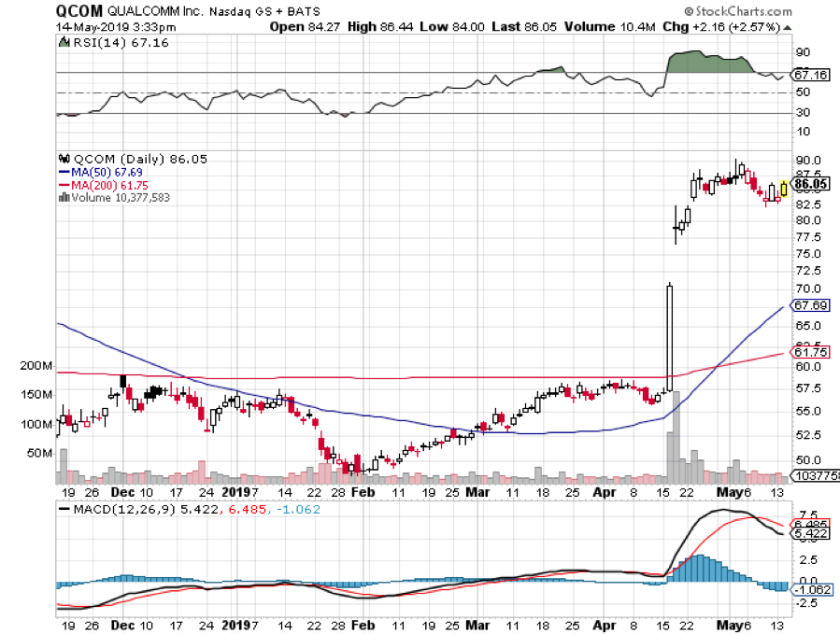Click the up arrow next to Chg
The width and height of the screenshot is (840, 634).
(787, 28)
